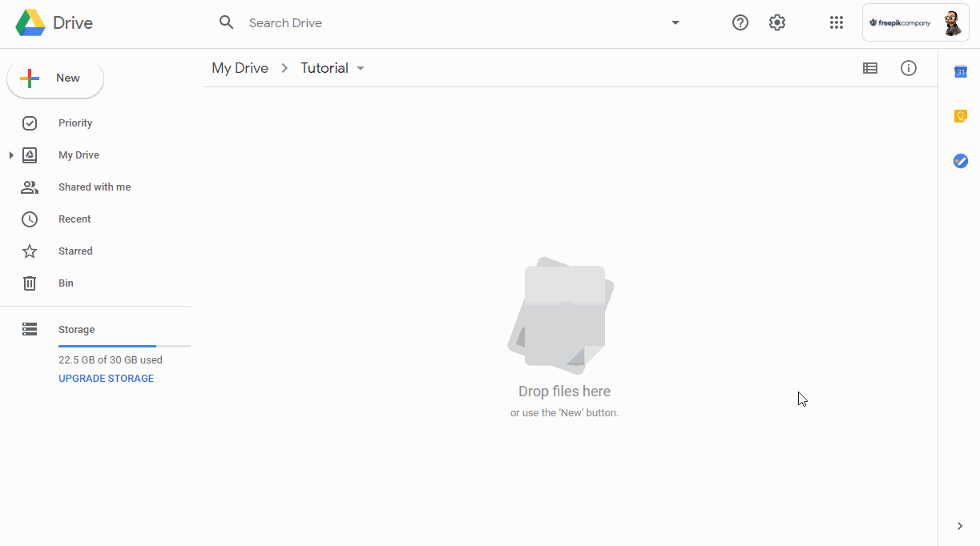Click the UPGRADE STORAGE link
980x546 pixels.
coord(106,379)
